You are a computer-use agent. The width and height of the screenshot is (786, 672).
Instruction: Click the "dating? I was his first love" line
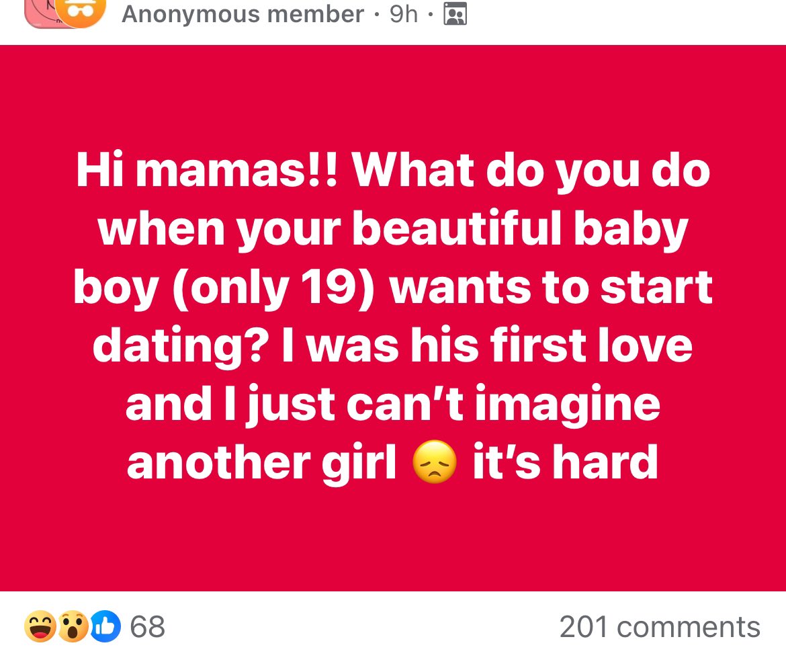[x=392, y=345]
